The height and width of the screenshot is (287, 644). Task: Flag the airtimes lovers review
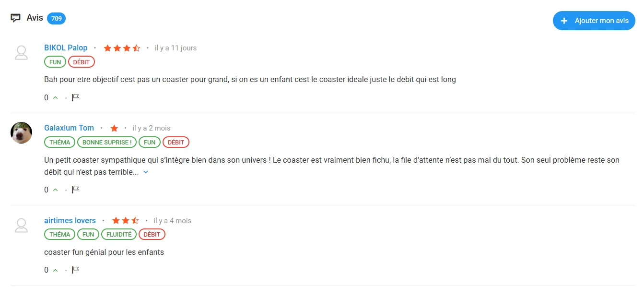75,270
